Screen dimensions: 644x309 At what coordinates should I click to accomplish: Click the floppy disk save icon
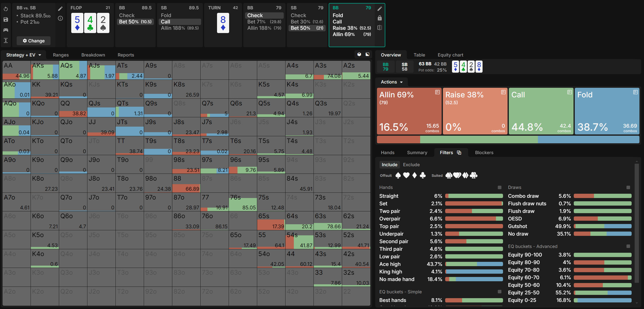(6, 20)
